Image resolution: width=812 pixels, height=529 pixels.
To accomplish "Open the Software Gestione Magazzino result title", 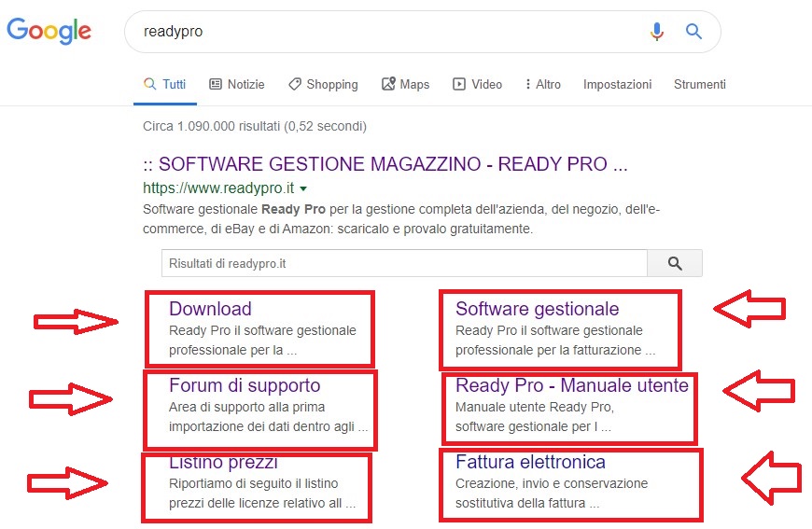I will pyautogui.click(x=385, y=165).
